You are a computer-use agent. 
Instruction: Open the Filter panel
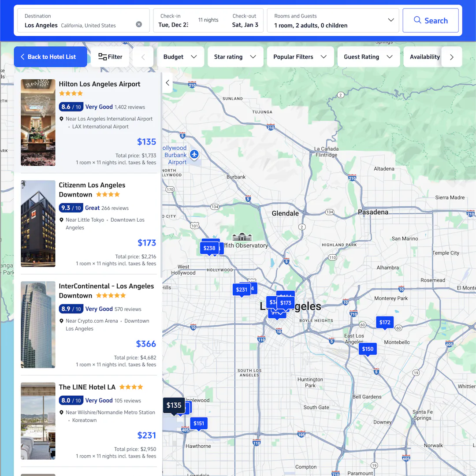110,57
